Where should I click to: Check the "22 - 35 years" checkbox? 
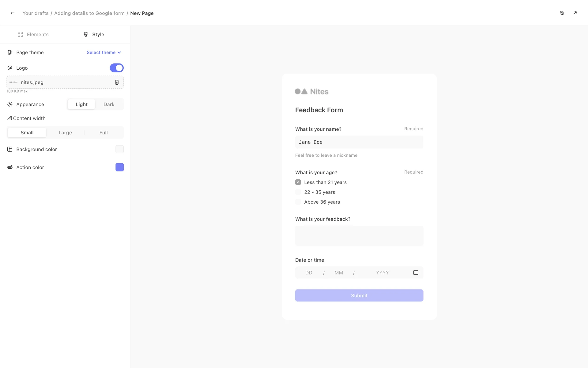pos(298,192)
